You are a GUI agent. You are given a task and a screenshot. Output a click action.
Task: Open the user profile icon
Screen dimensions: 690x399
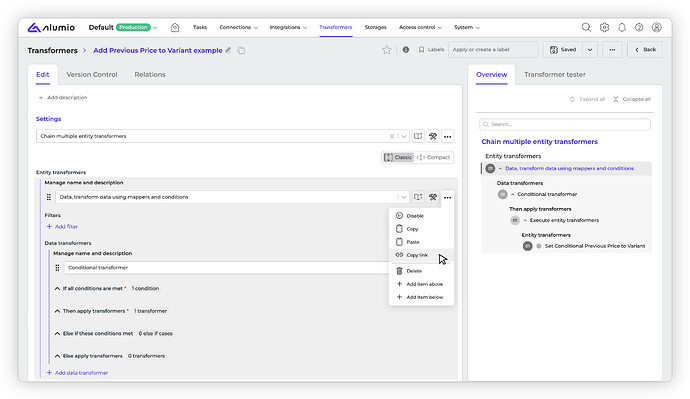tap(657, 27)
